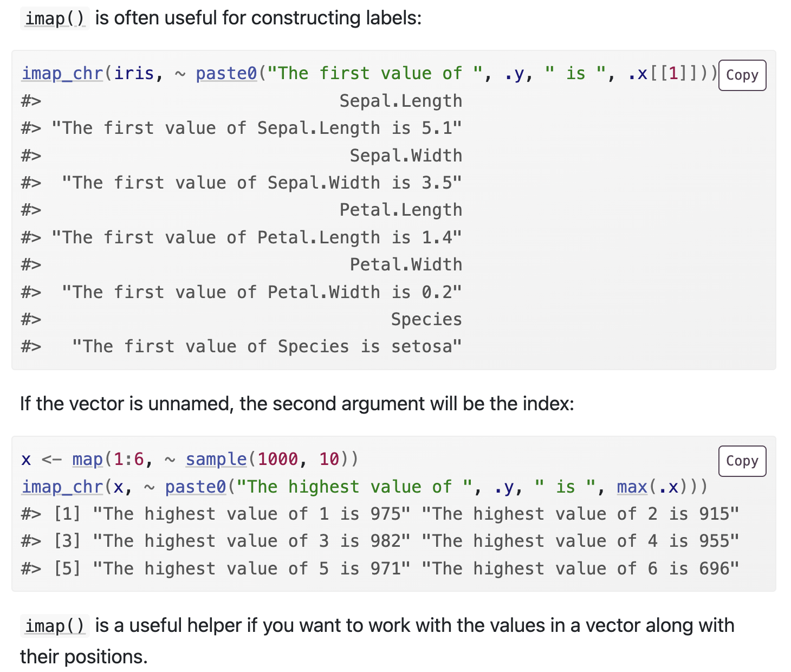Click the imap() link in the first sentence
Viewport: 791px width, 672px height.
tap(55, 18)
